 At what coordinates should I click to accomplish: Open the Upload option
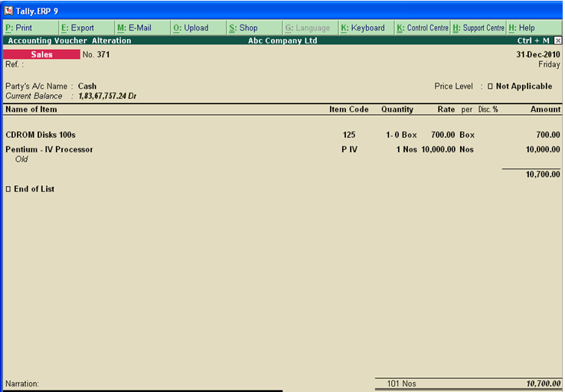point(199,28)
